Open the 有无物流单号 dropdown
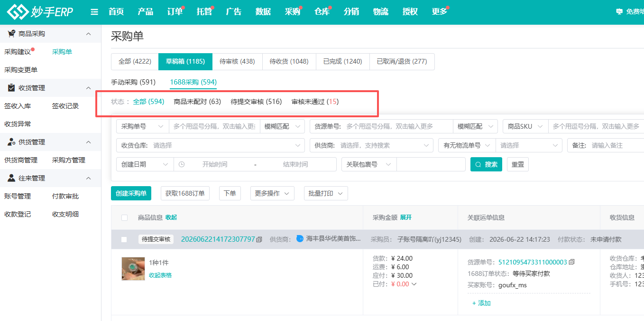Screen dimensions: 644x321 tap(467, 145)
